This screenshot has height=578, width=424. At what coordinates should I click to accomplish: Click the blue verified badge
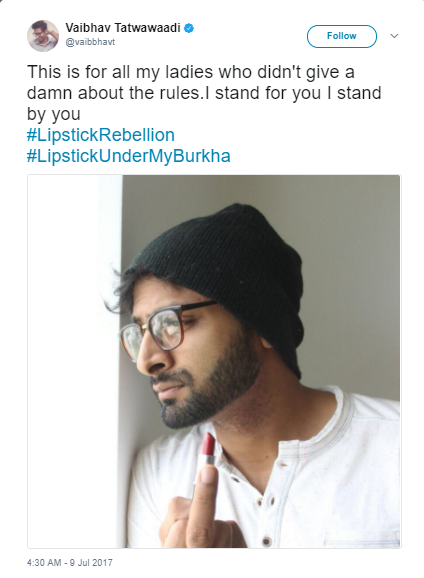coord(189,28)
